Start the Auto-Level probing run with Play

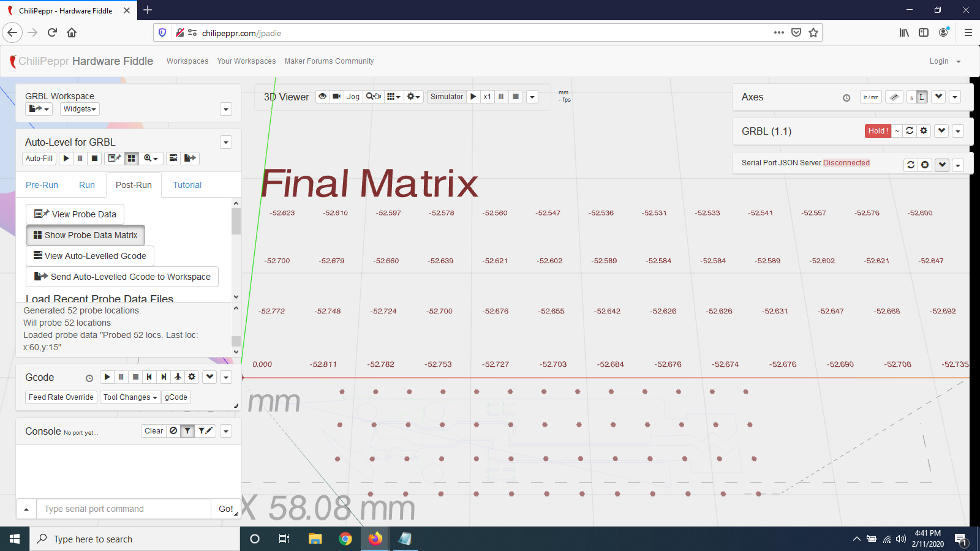coord(66,158)
